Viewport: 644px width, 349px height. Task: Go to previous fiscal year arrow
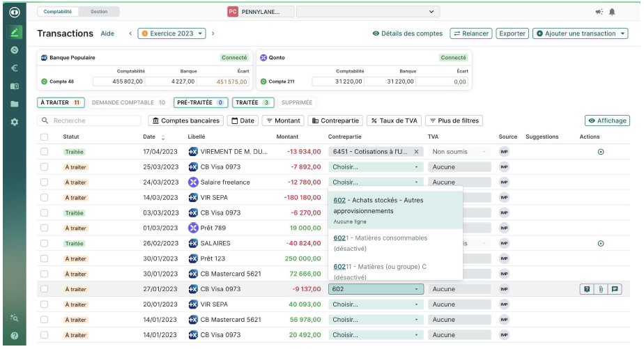tap(130, 33)
